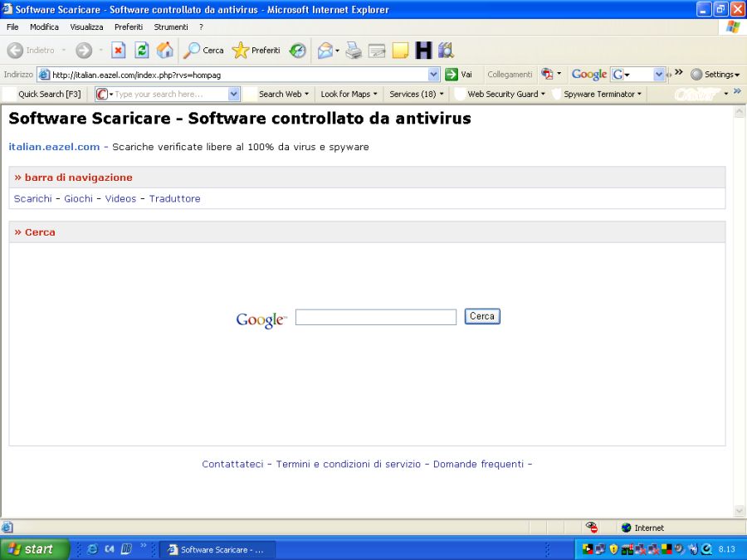Click the address bar URL field
747x560 pixels.
pyautogui.click(x=240, y=75)
